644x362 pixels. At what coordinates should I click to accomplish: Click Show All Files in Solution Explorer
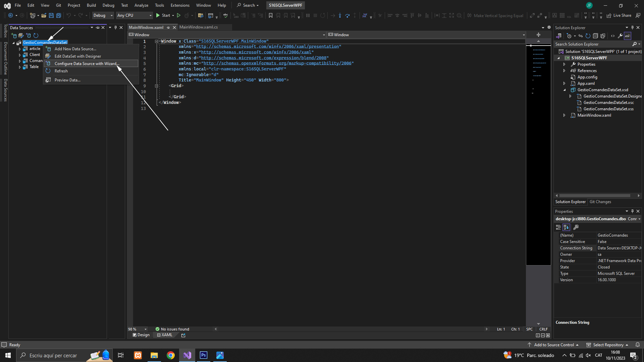click(603, 36)
